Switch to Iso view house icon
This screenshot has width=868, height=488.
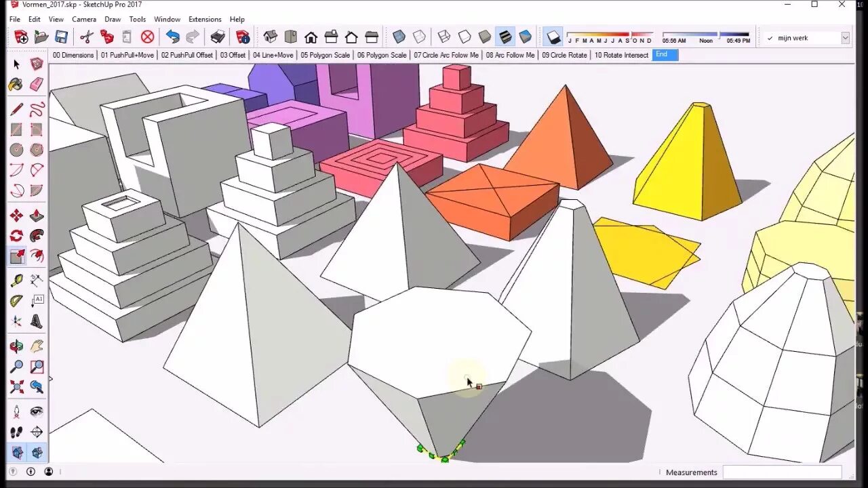pyautogui.click(x=270, y=37)
